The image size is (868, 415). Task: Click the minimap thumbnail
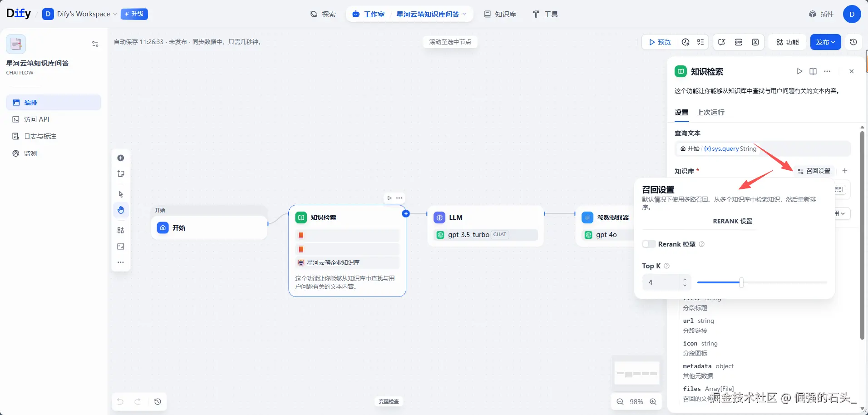point(636,374)
